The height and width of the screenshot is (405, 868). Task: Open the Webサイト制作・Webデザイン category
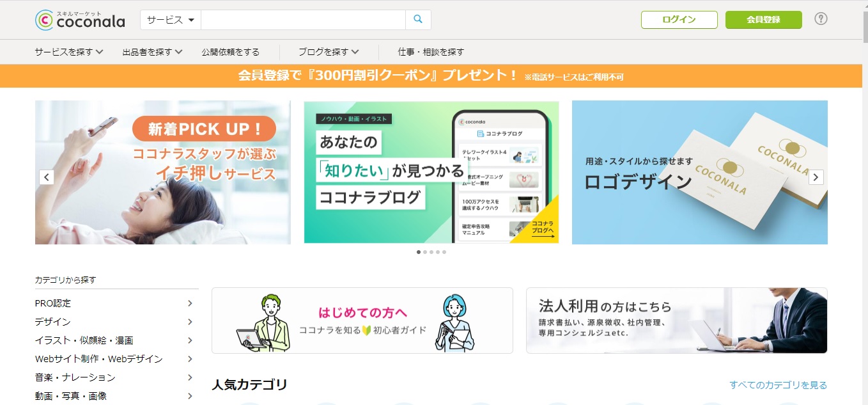pyautogui.click(x=115, y=359)
